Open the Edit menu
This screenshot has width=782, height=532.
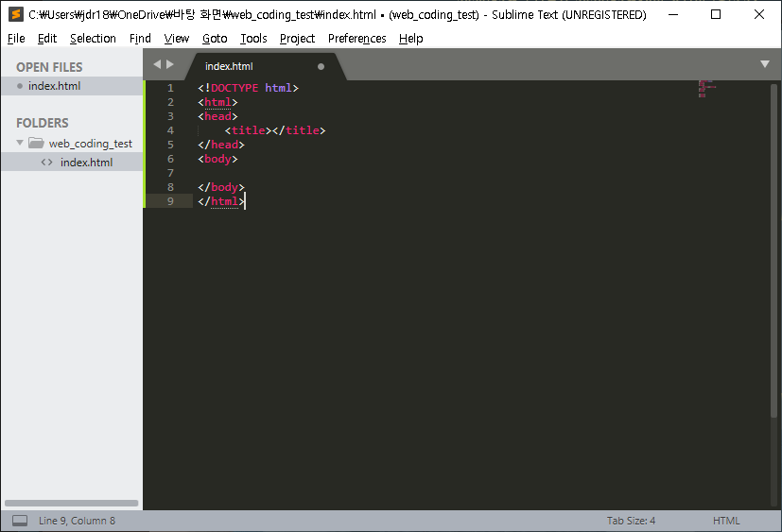click(47, 39)
